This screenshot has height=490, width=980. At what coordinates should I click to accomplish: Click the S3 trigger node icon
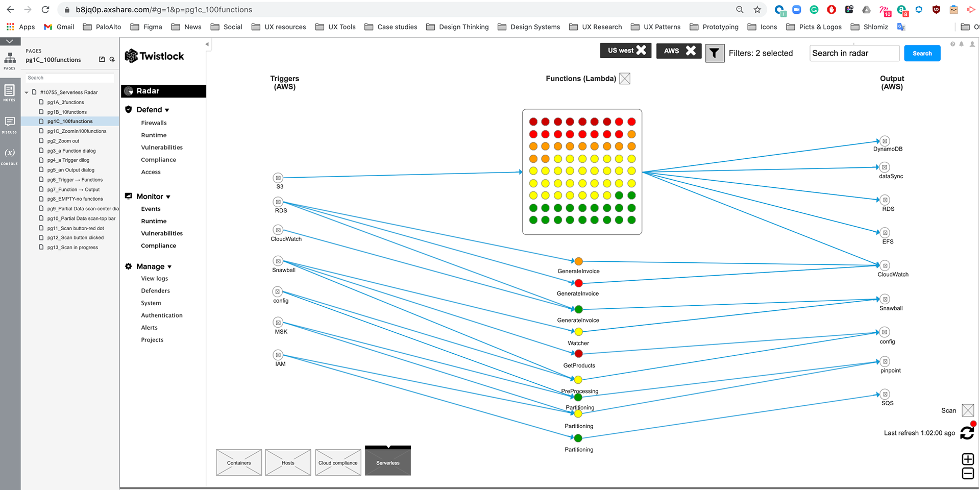[x=278, y=178]
